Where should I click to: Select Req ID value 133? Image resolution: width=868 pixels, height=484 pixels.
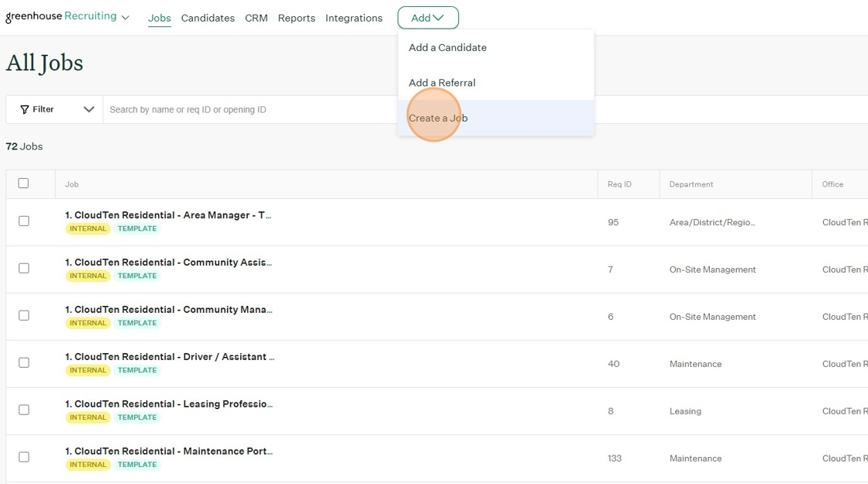[x=615, y=458]
